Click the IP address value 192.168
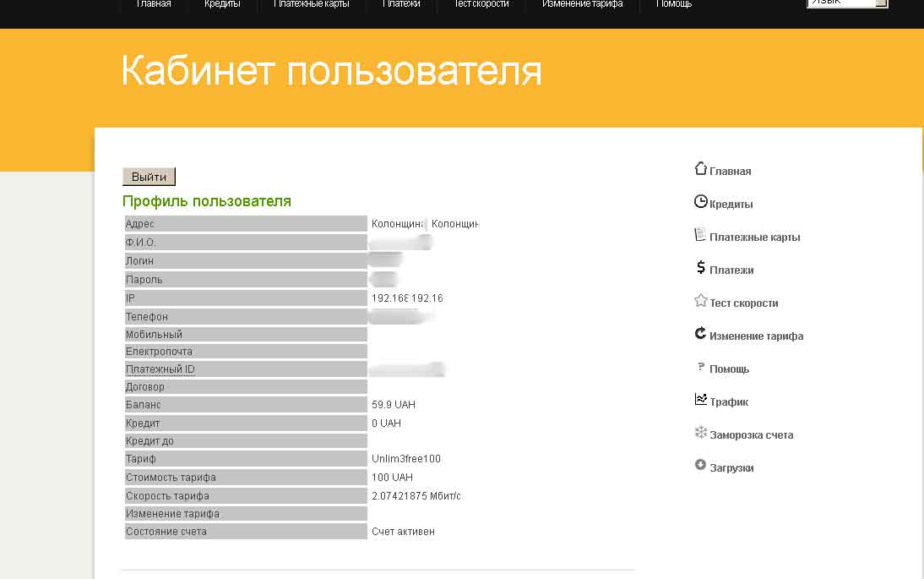The image size is (924, 579). [x=389, y=298]
